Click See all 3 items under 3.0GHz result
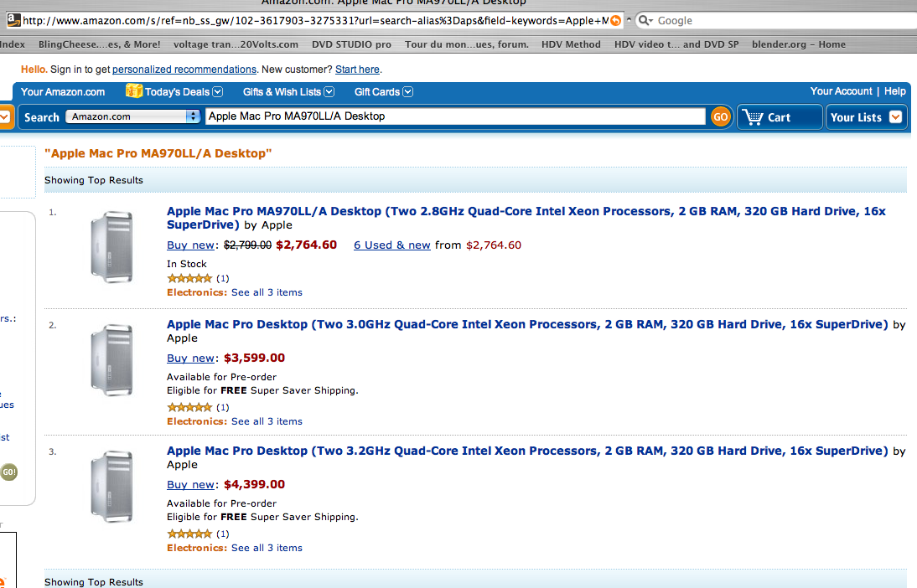Screen dimensions: 917x588 (x=267, y=421)
